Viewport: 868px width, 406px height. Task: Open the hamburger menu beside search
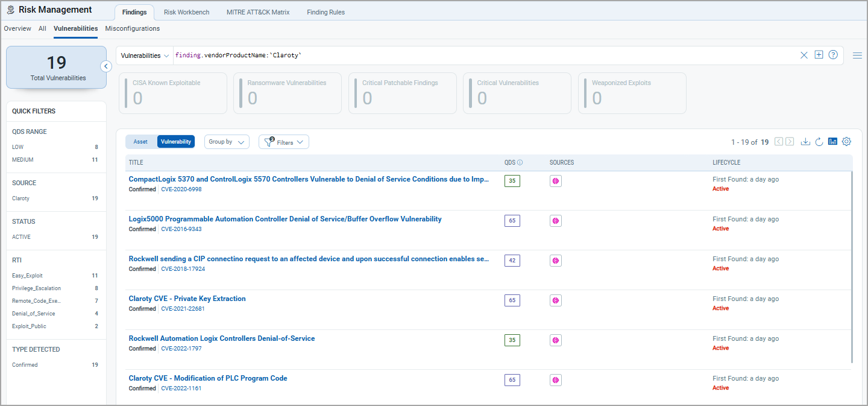point(857,56)
